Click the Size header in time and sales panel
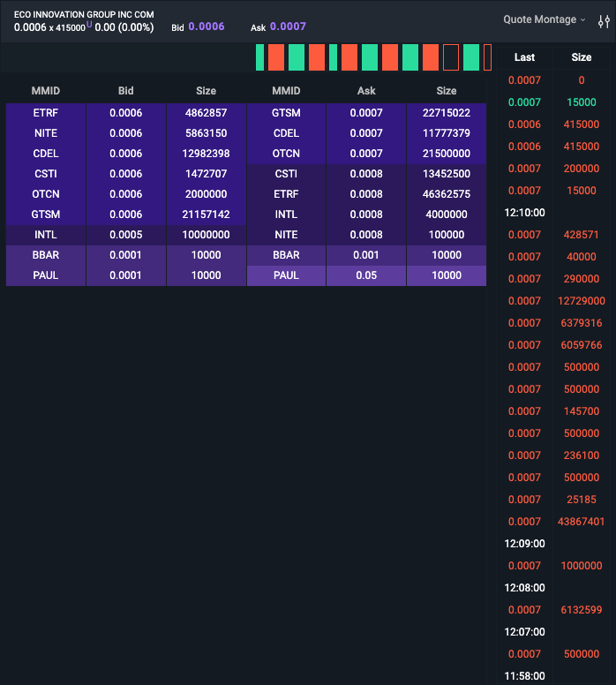This screenshot has width=616, height=685. click(x=581, y=57)
